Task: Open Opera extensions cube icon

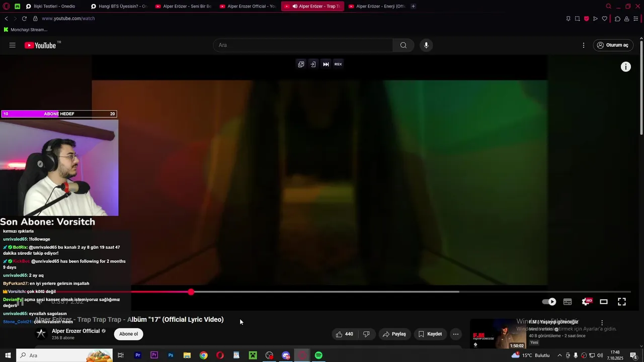Action: (617, 19)
